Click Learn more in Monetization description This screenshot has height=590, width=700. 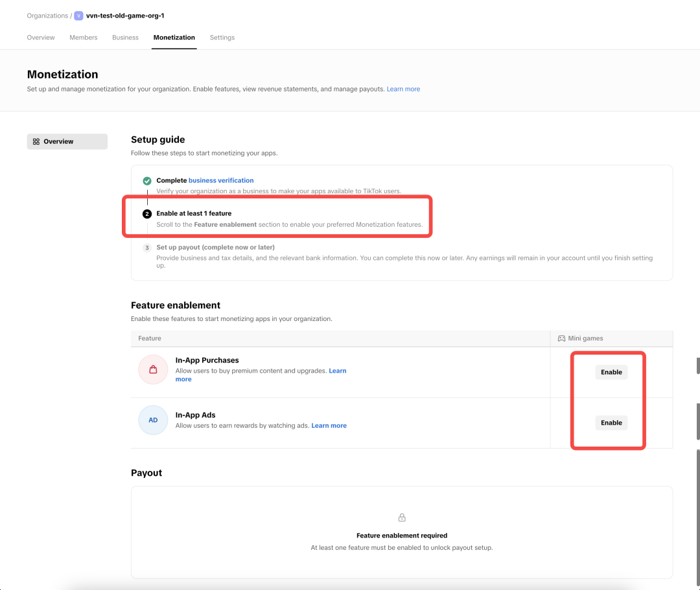pyautogui.click(x=403, y=89)
